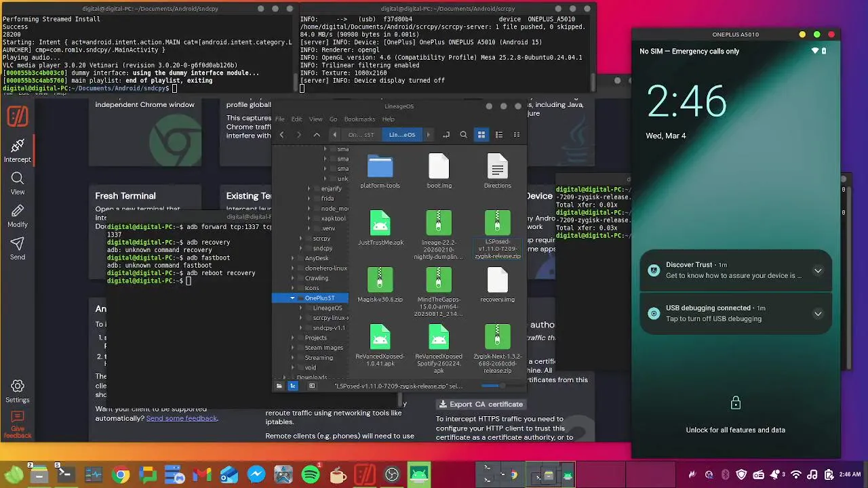Image resolution: width=868 pixels, height=488 pixels.
Task: Open Go menu in file manager
Action: coord(333,119)
